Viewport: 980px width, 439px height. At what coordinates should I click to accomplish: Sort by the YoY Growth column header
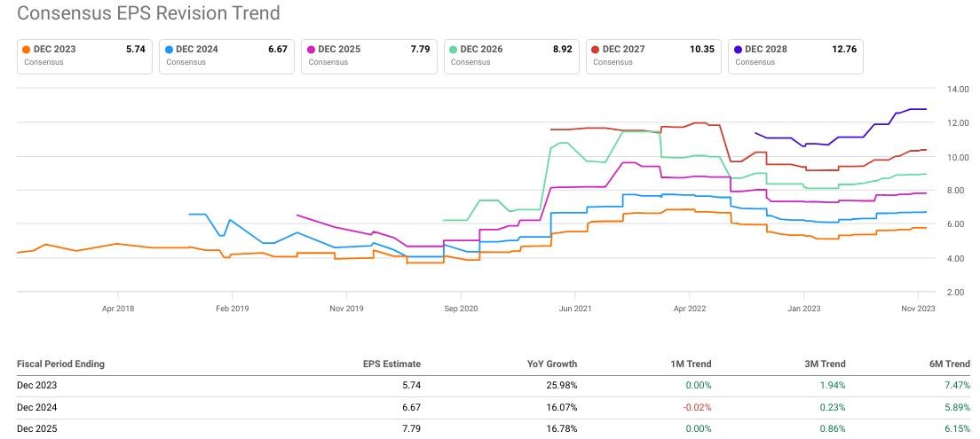tap(551, 364)
